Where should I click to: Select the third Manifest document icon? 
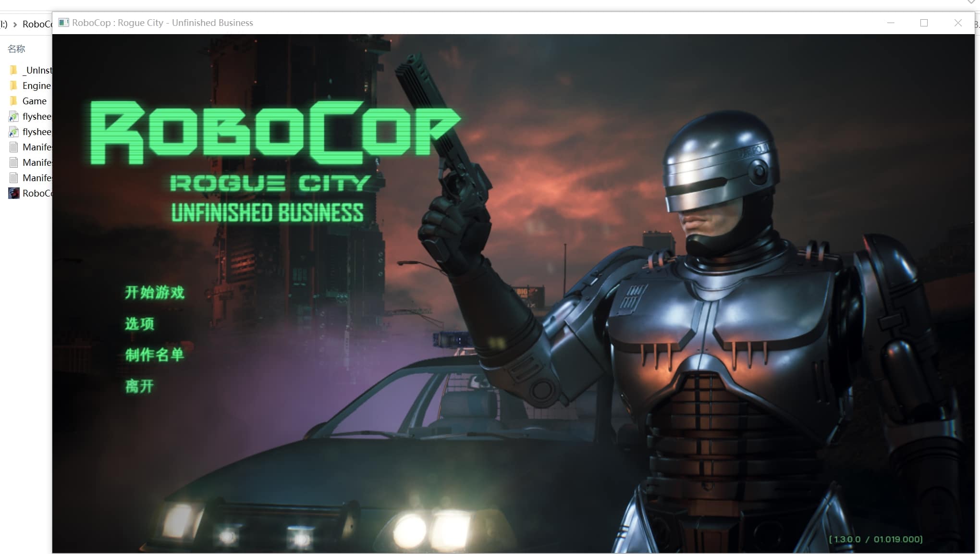(x=13, y=178)
